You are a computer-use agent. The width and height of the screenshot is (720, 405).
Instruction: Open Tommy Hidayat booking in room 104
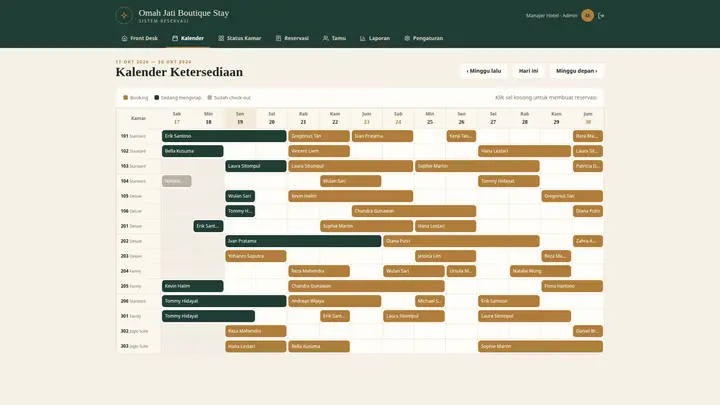(508, 181)
